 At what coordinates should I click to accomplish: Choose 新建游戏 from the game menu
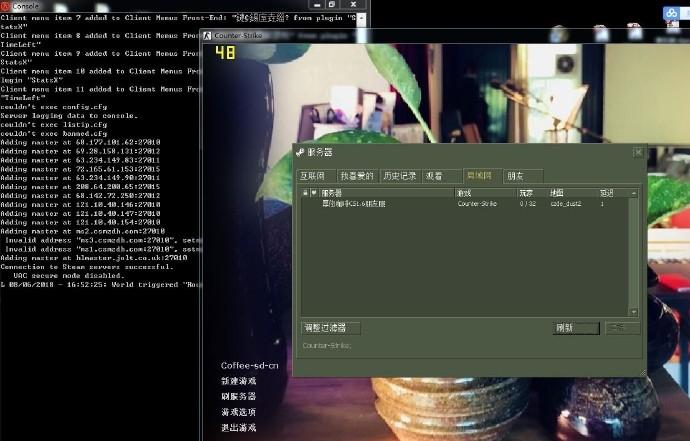point(239,381)
